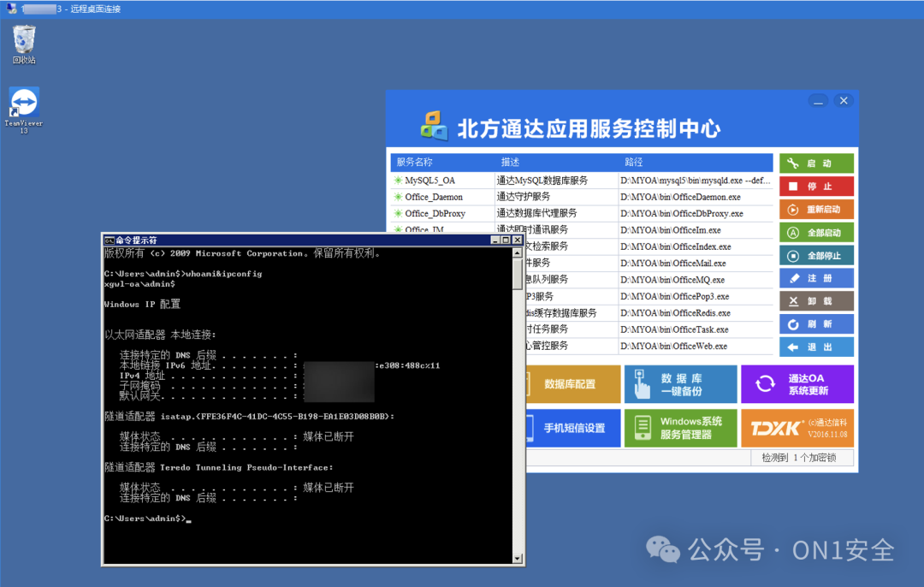Open the 数据库一键备份 backup tile
924x587 pixels.
point(681,384)
